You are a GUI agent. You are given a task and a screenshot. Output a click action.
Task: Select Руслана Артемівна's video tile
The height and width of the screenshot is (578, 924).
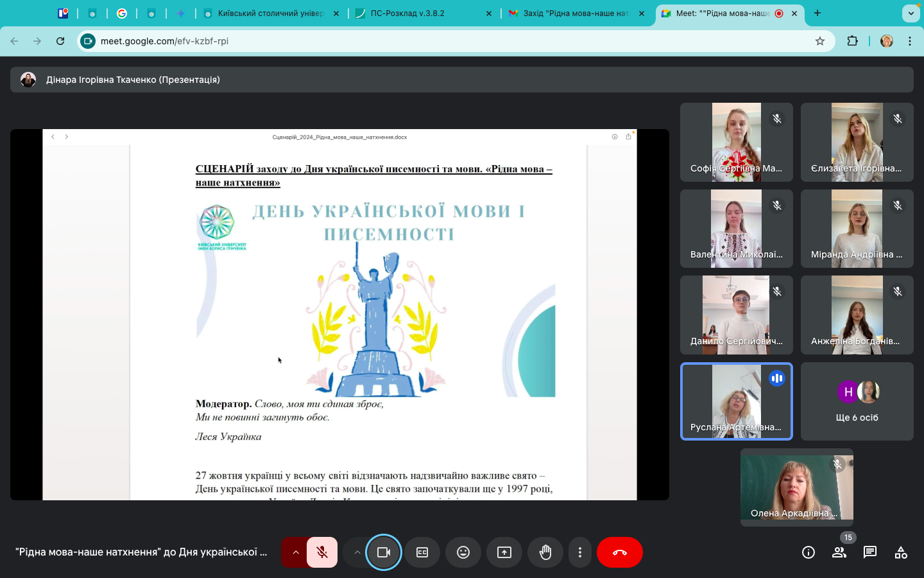736,401
